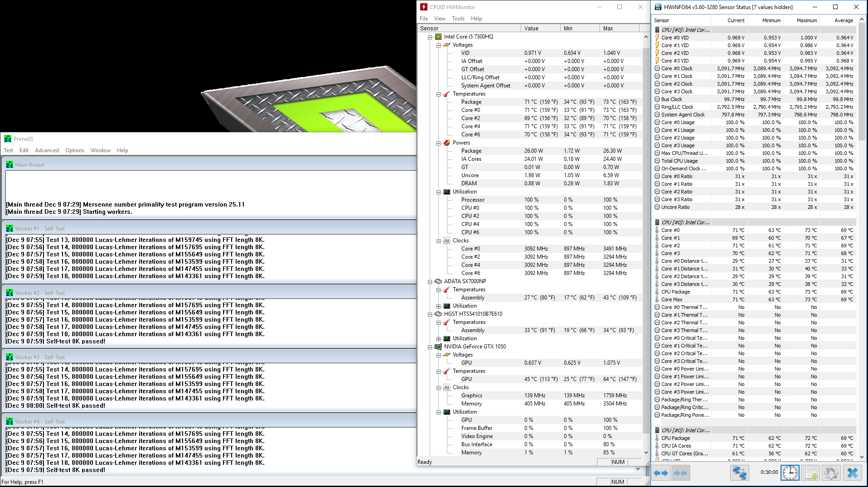Open the HWiNFO remote network monitors button
The width and height of the screenshot is (868, 487).
pos(740,473)
